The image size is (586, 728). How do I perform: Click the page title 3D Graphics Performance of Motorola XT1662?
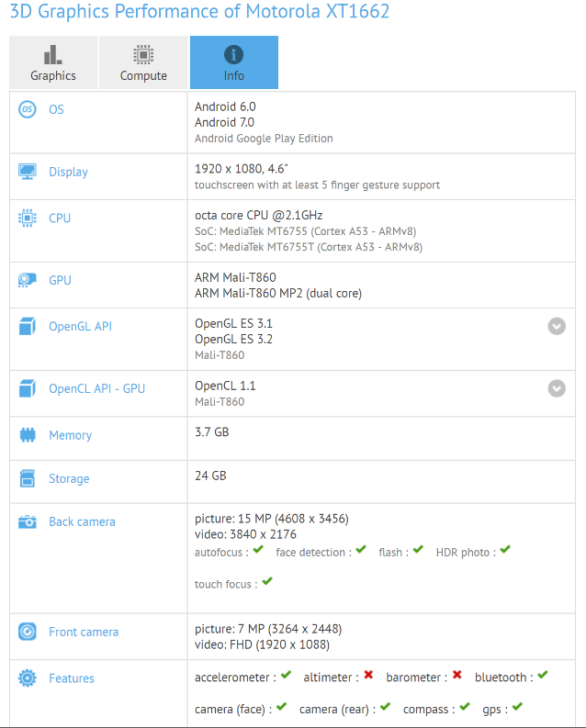click(199, 11)
